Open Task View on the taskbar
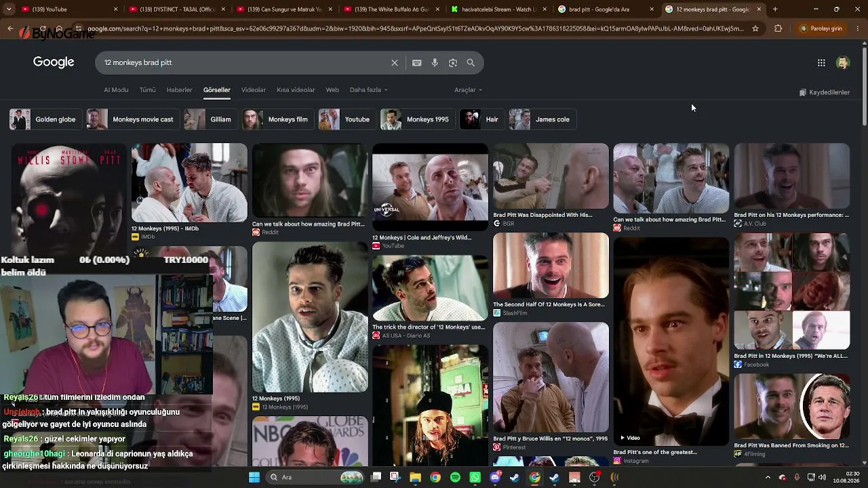Viewport: 868px width, 488px height. point(376,477)
